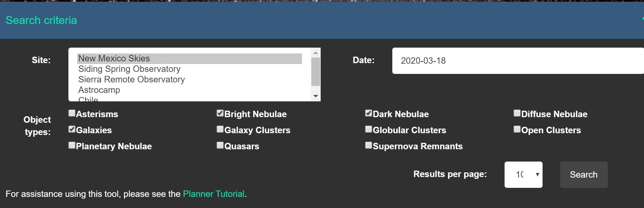Tick the Galaxy Clusters checkbox
The width and height of the screenshot is (644, 208).
220,129
